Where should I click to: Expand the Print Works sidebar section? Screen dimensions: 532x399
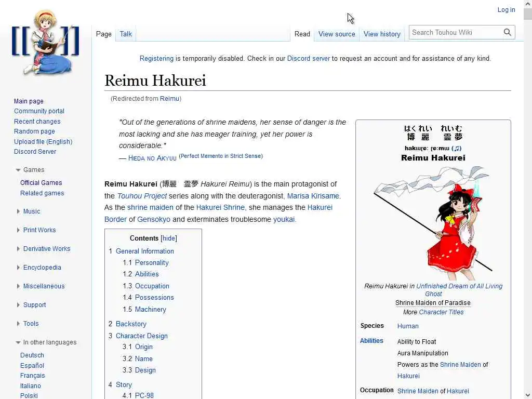coord(18,230)
